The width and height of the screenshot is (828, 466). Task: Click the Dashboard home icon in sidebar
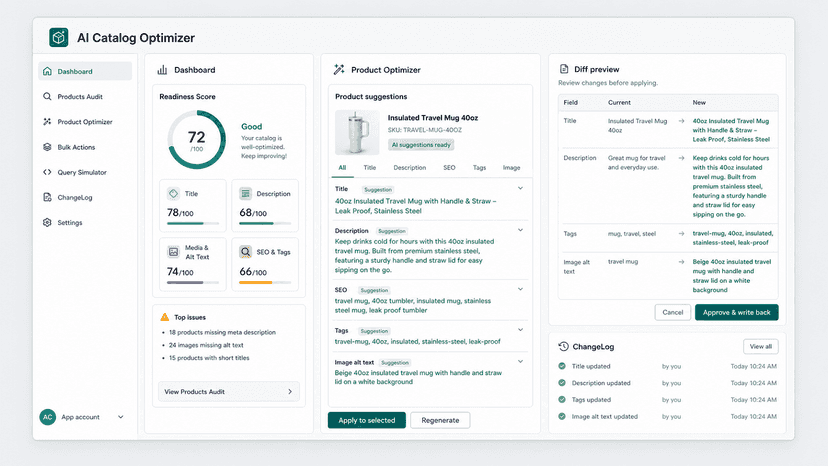coord(47,71)
